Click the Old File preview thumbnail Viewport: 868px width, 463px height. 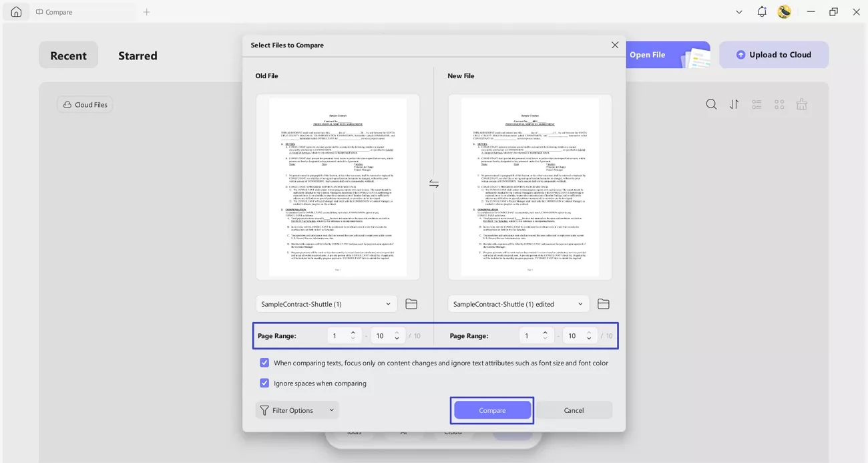tap(338, 187)
